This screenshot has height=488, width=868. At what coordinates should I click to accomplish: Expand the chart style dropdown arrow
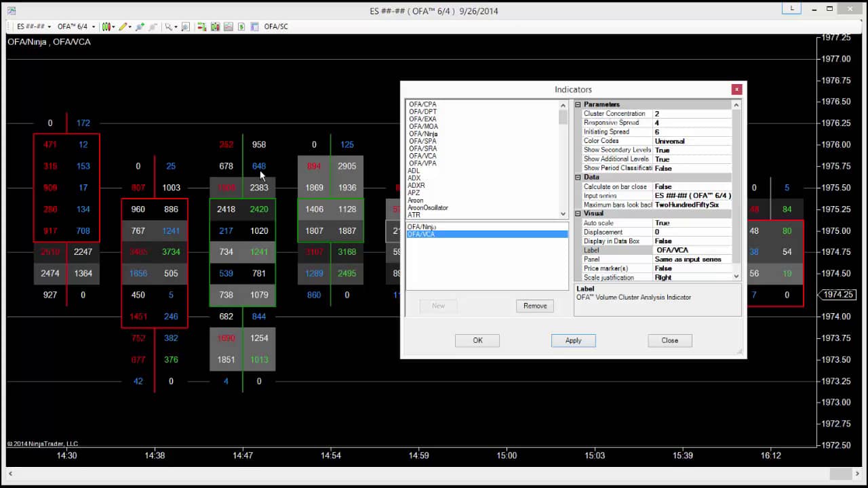[113, 27]
